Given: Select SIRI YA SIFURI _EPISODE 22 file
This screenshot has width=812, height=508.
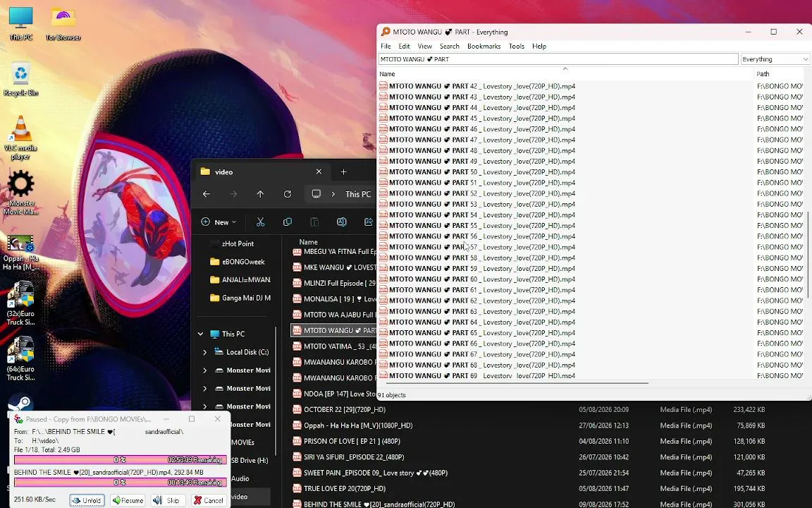Looking at the screenshot, I should (348, 457).
